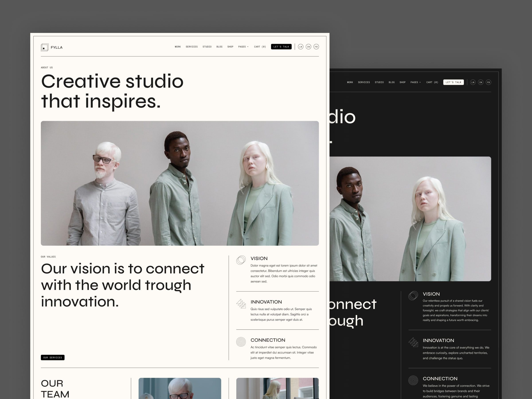
Task: Click the Our Services black button
Action: [x=53, y=358]
